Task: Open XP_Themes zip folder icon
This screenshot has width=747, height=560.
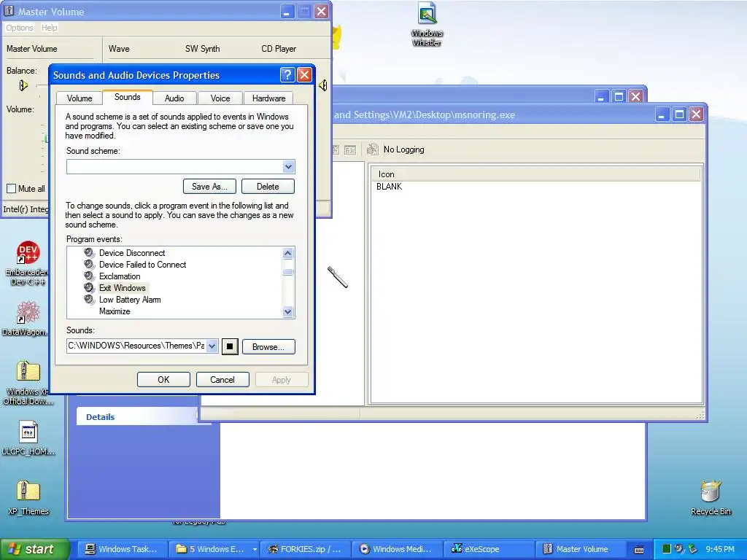Action: pos(28,497)
